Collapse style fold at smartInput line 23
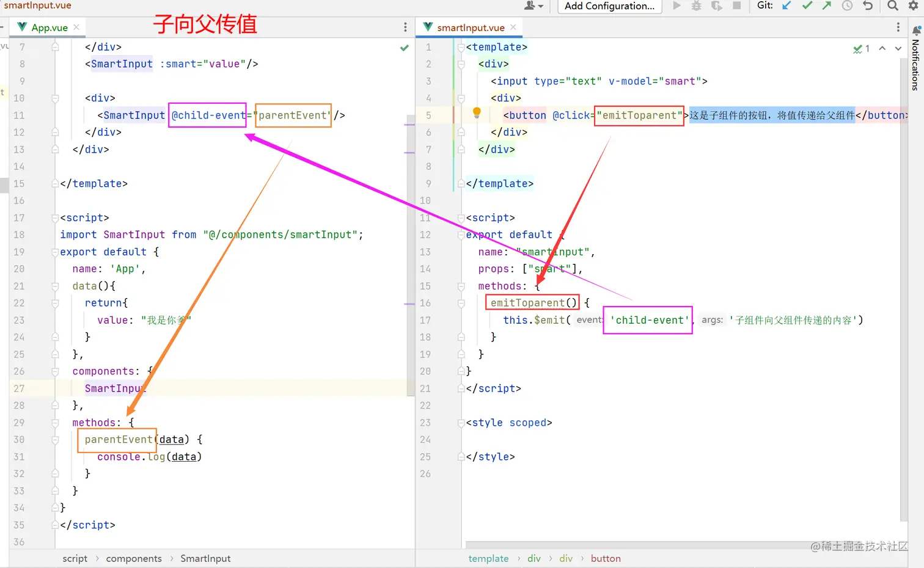Image resolution: width=924 pixels, height=568 pixels. pos(461,423)
